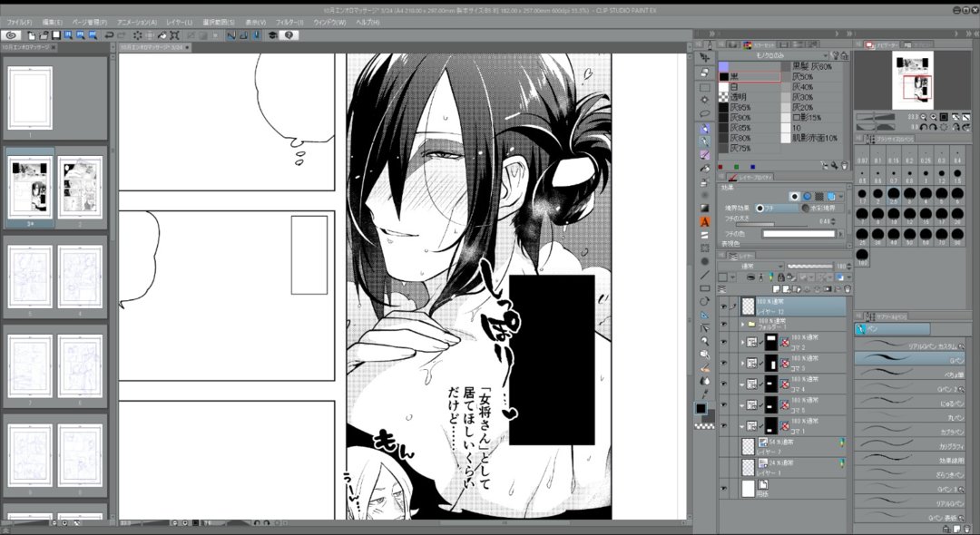Select the Zoom magnifier tool
Screen dimensions: 980x535
704,342
